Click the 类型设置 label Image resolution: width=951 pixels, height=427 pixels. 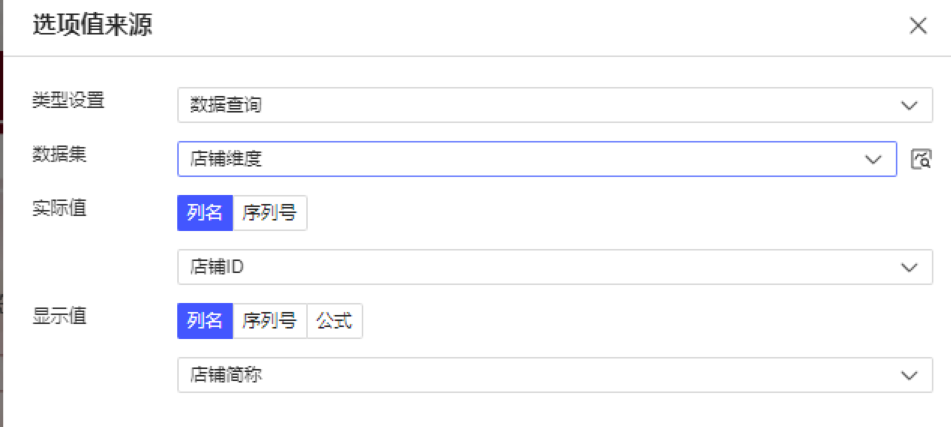(69, 101)
